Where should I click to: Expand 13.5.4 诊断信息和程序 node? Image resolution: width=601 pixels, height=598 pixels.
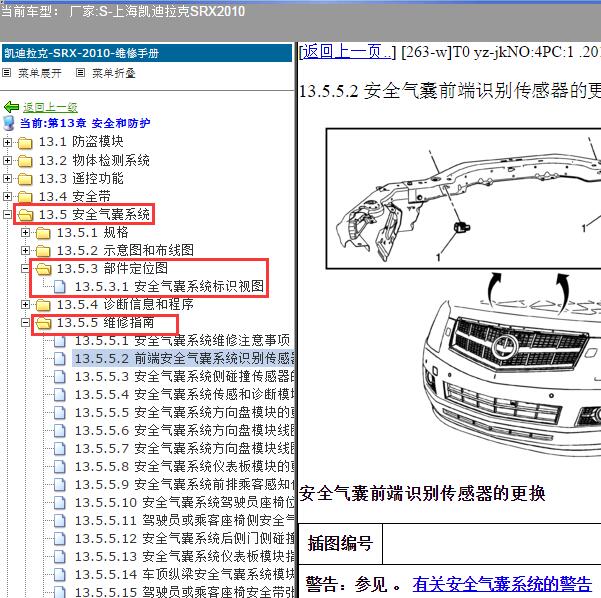(x=25, y=305)
